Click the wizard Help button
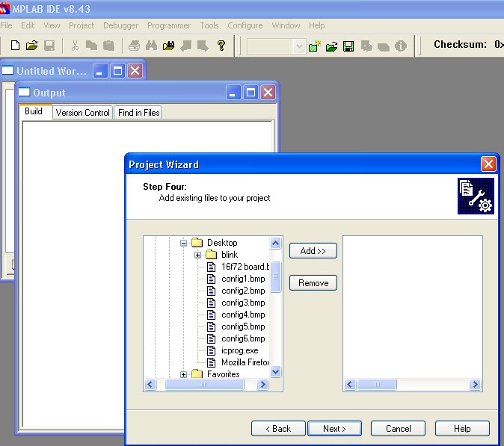Image resolution: width=504 pixels, height=446 pixels. pos(462,429)
